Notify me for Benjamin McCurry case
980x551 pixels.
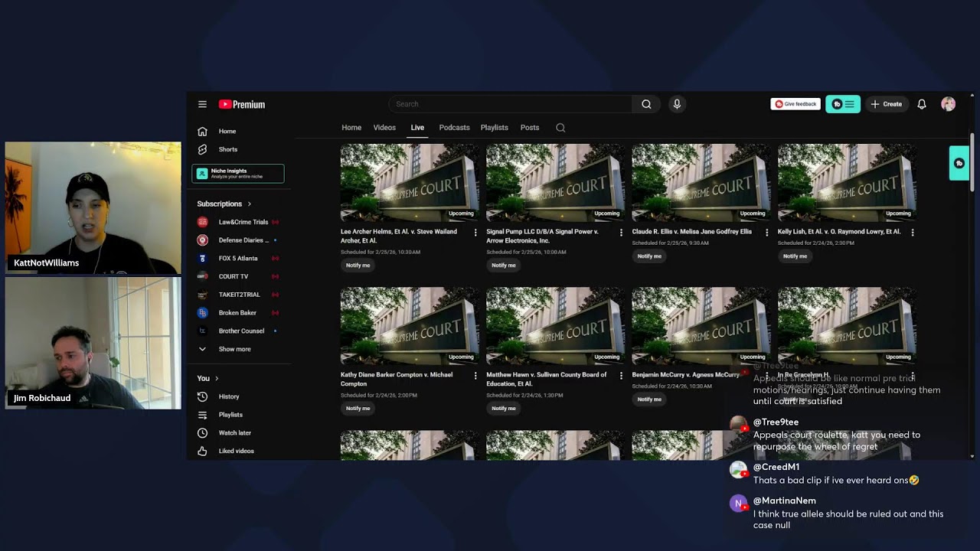649,399
